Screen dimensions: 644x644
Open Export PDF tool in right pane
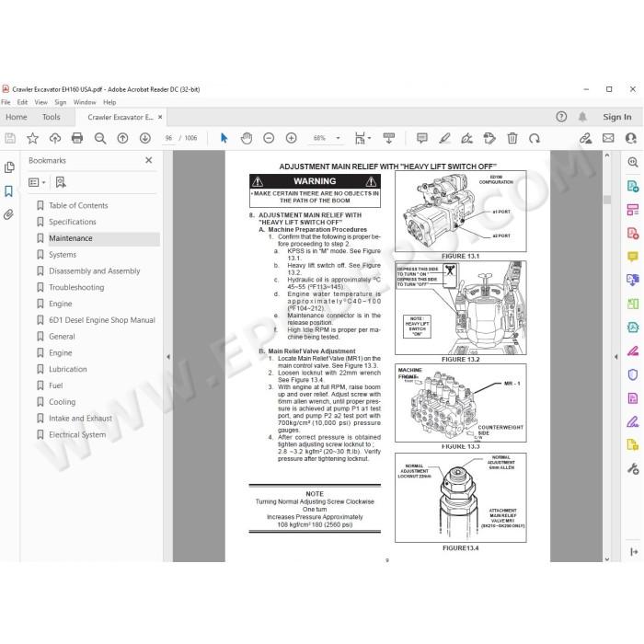pos(633,186)
